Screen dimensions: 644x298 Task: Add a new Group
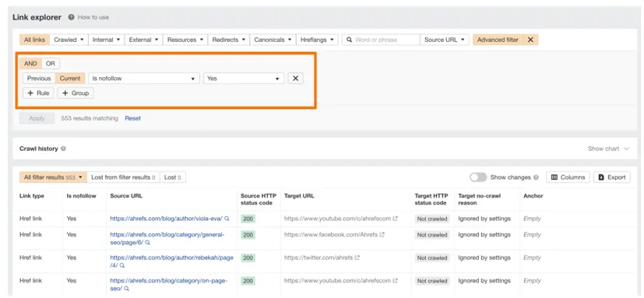click(76, 93)
